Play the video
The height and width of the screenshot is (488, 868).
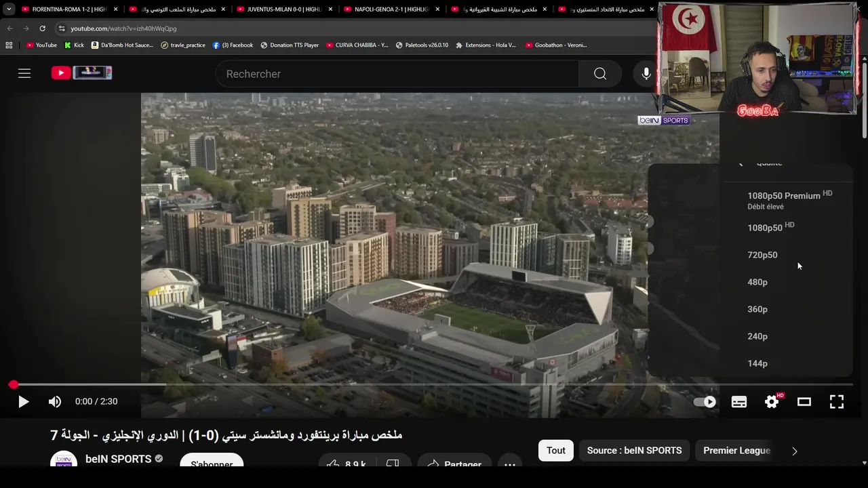click(x=23, y=402)
